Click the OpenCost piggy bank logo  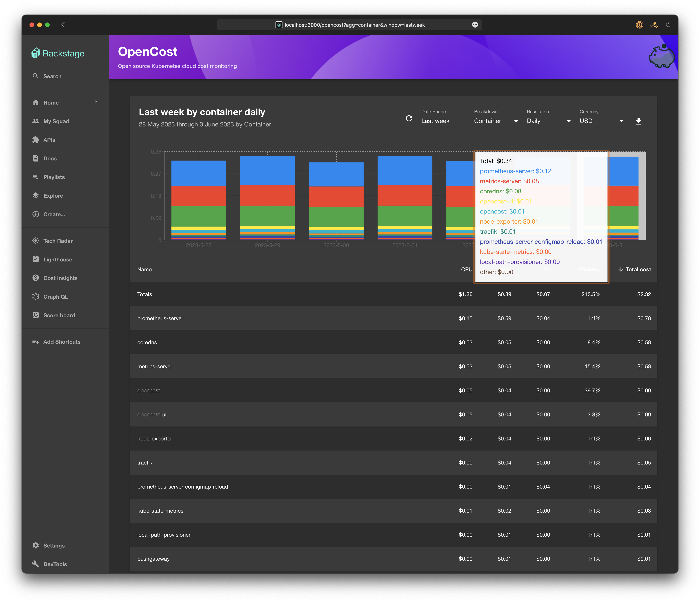tap(661, 56)
